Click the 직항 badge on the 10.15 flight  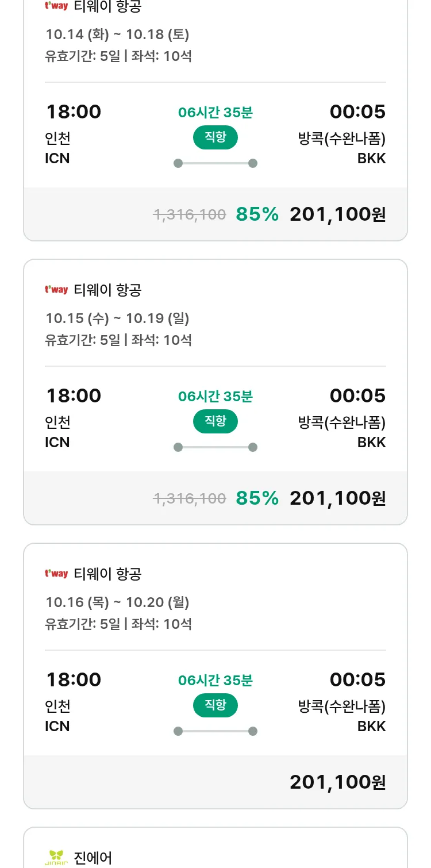[215, 421]
